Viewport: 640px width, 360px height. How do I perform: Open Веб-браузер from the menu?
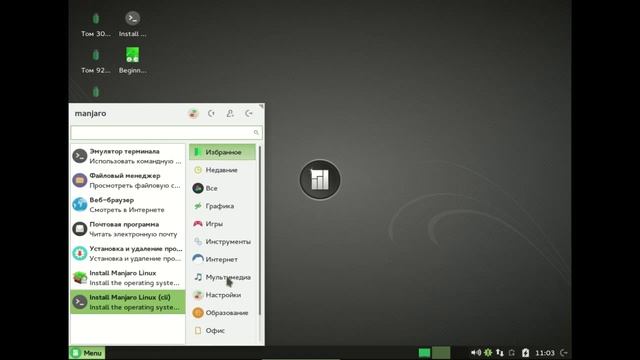click(x=128, y=204)
